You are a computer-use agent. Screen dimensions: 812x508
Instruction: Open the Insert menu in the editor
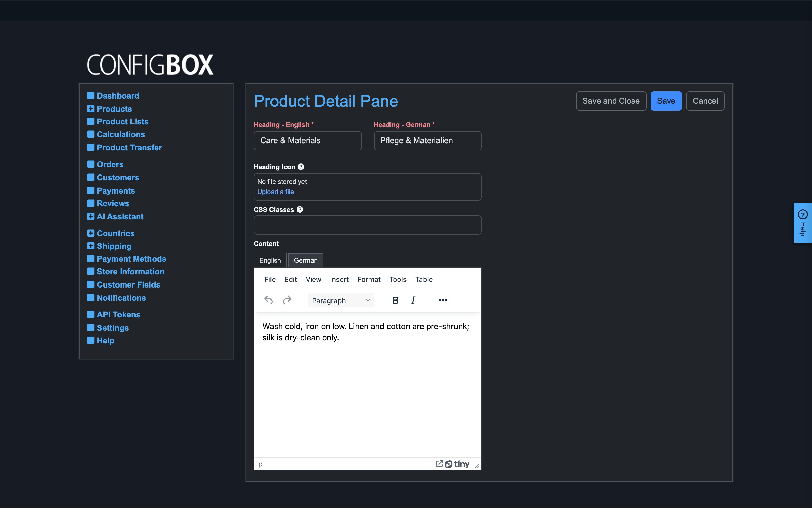[x=339, y=280]
